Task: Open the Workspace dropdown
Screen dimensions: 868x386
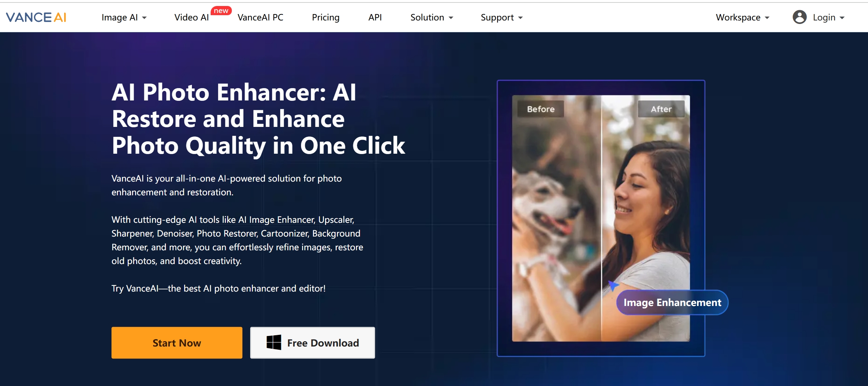Action: 743,17
